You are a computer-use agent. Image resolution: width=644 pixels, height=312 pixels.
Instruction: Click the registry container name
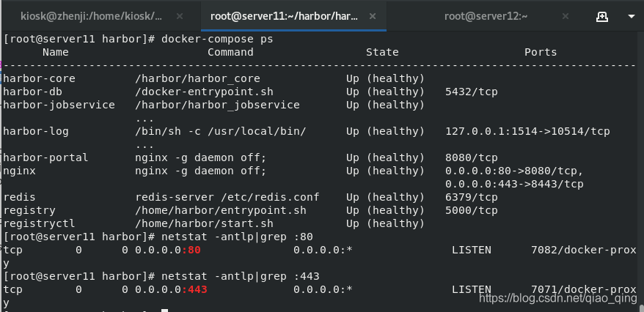click(29, 210)
